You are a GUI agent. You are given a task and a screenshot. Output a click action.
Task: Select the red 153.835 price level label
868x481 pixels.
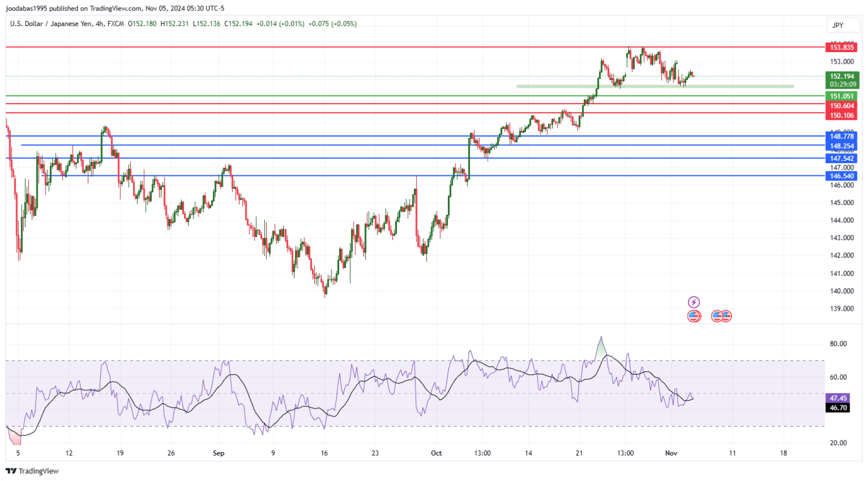842,47
